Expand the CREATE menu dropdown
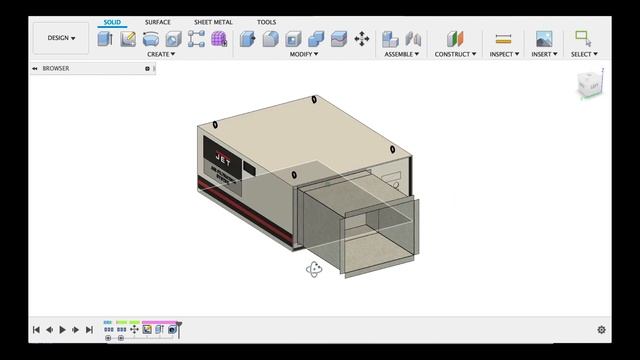 (161, 54)
